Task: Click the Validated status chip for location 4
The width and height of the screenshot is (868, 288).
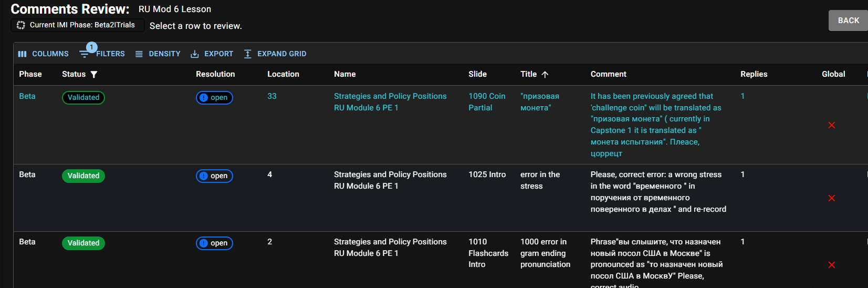Action: pos(83,176)
